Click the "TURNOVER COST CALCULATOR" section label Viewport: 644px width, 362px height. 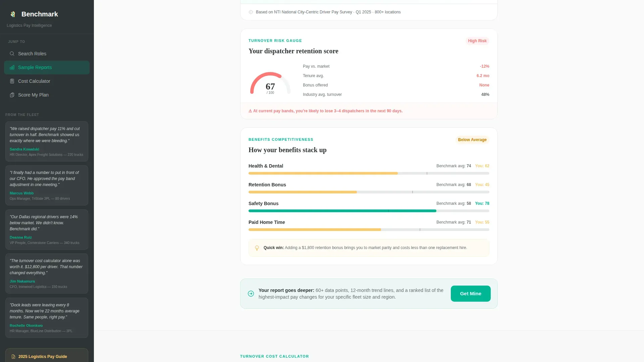274,356
